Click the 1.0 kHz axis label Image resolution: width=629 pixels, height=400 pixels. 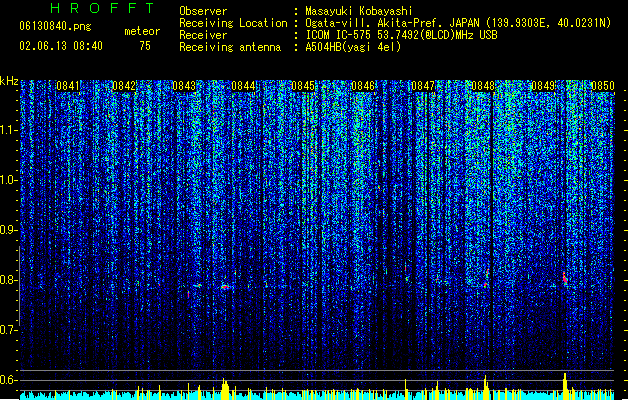(9, 180)
